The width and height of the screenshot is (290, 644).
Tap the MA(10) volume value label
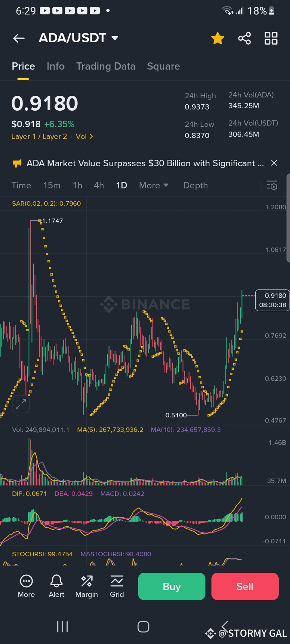(186, 430)
